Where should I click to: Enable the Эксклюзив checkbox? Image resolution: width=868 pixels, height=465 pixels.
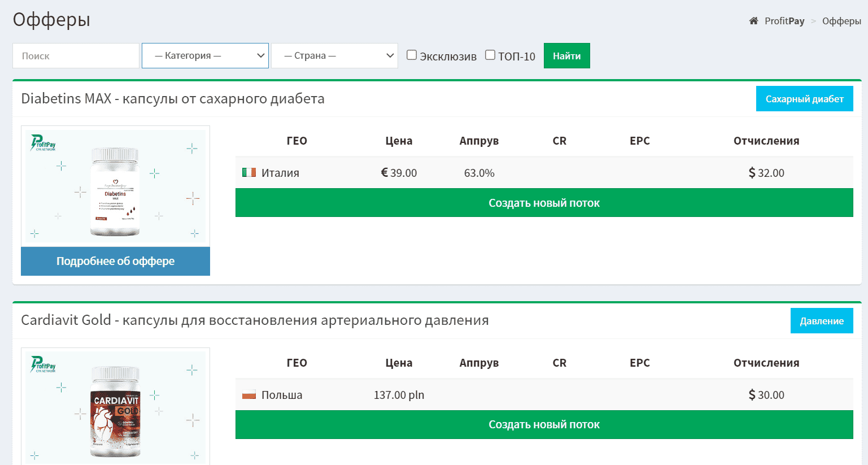tap(412, 55)
